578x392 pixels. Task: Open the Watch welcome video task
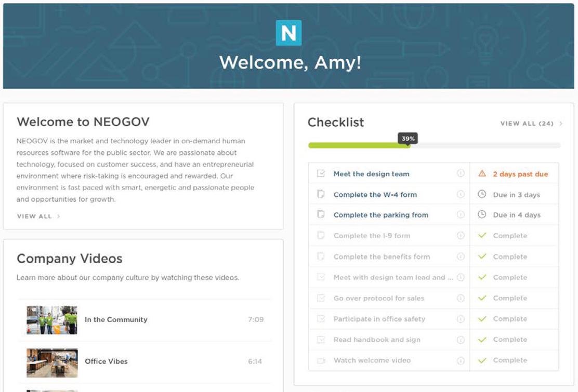[372, 360]
